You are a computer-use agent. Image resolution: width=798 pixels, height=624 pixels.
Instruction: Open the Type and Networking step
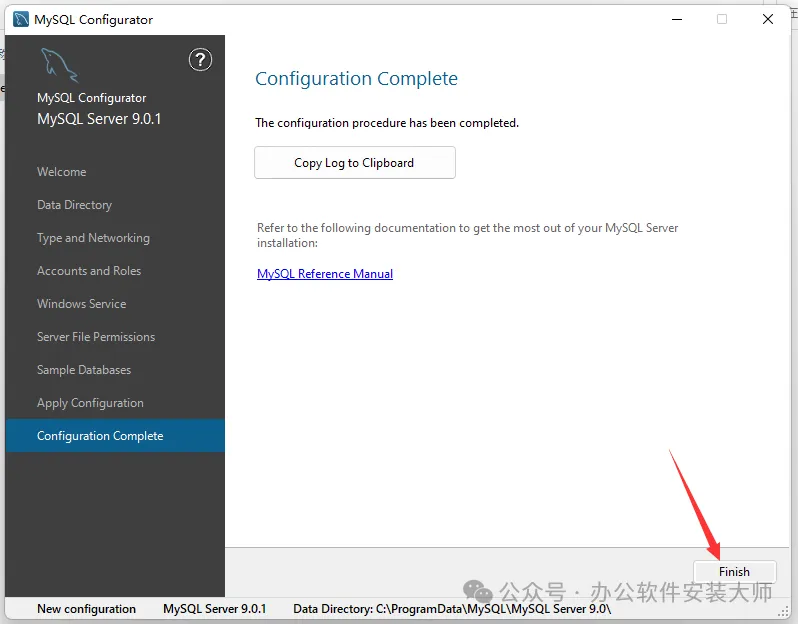coord(93,238)
